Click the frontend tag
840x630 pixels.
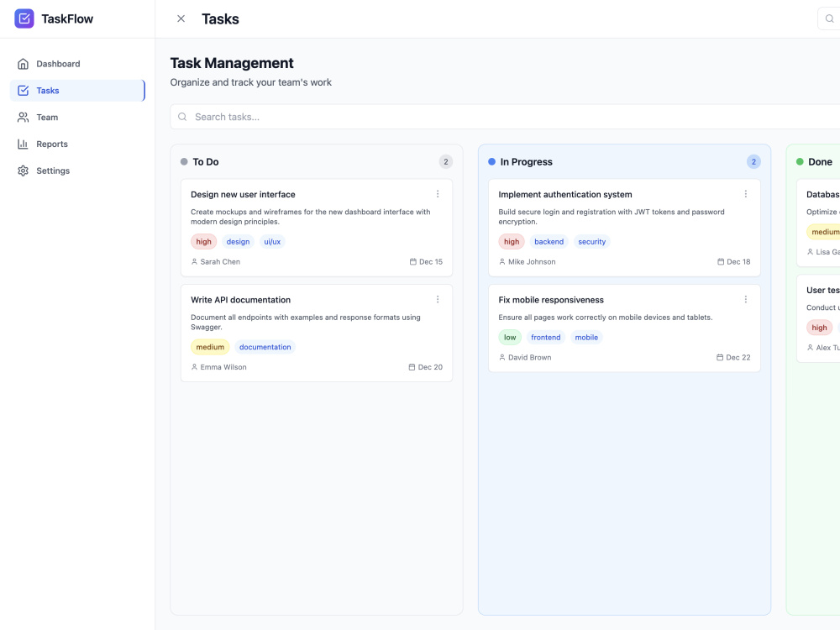(546, 338)
